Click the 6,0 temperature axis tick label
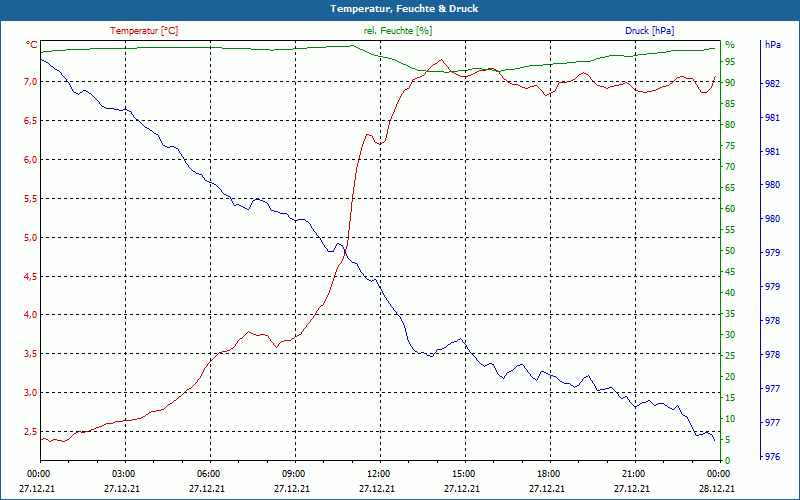 31,159
